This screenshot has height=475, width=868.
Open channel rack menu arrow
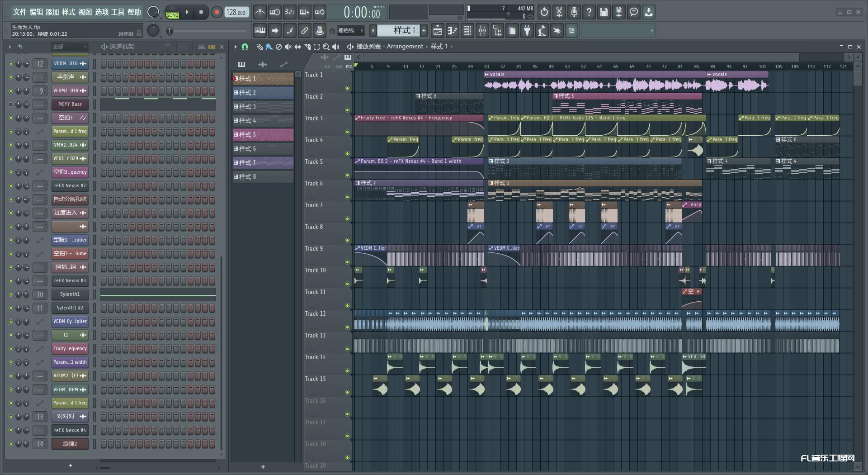pos(10,47)
